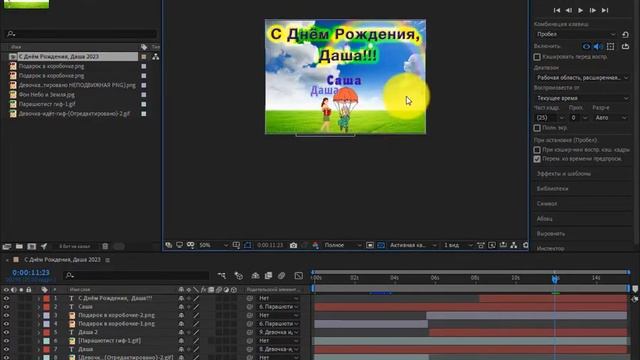Click the grid and guide options icon

point(236,245)
